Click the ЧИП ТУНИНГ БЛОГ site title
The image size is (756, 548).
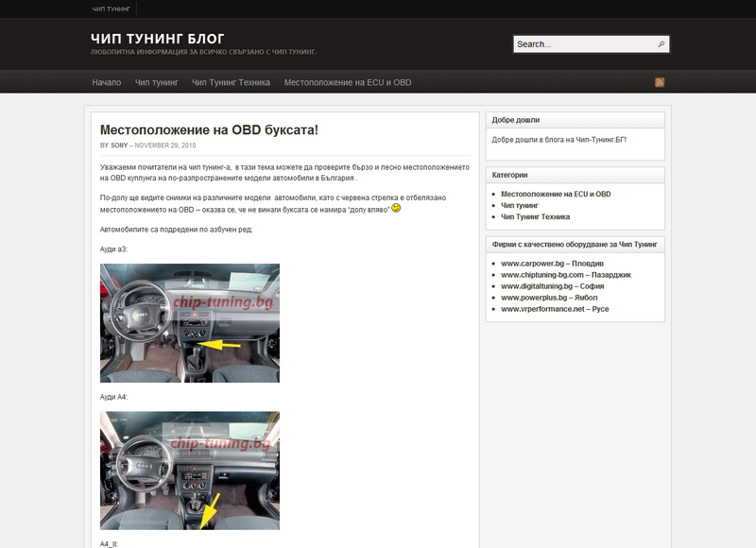[158, 39]
